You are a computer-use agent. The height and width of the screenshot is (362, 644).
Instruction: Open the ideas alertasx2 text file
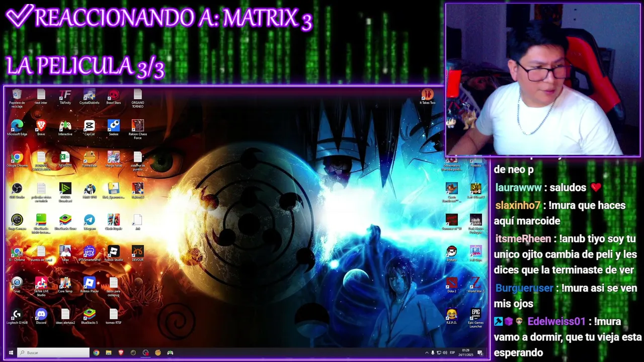coord(65,317)
